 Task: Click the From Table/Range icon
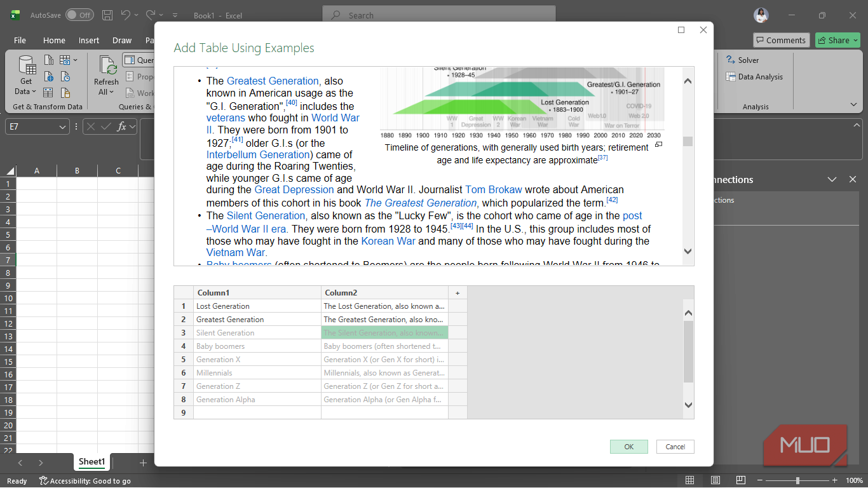click(x=49, y=93)
